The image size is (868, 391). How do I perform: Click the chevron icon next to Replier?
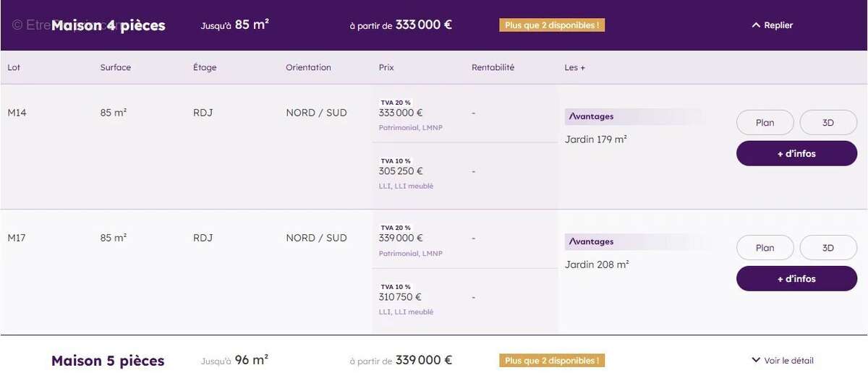(x=756, y=25)
